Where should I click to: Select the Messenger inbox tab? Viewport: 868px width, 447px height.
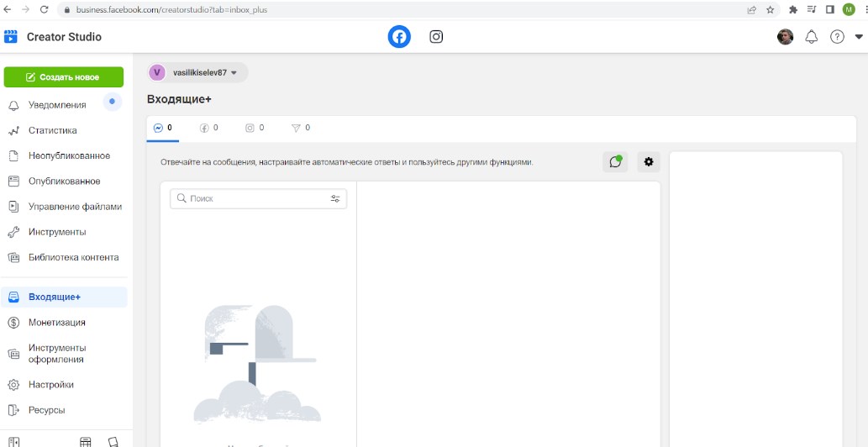click(x=163, y=129)
